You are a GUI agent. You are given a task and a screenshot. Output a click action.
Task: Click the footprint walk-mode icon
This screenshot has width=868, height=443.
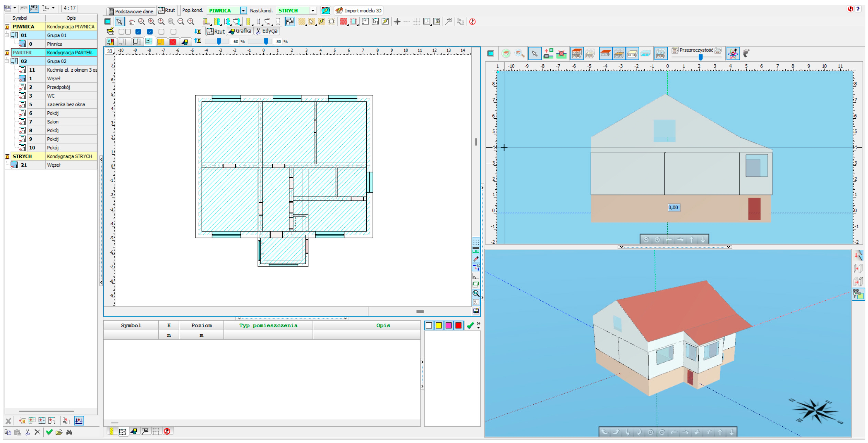tap(746, 53)
